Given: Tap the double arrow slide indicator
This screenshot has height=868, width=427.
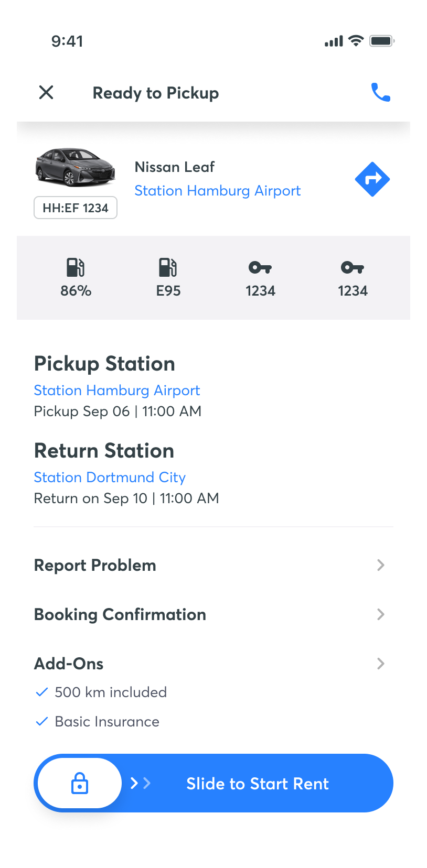Looking at the screenshot, I should [x=141, y=783].
